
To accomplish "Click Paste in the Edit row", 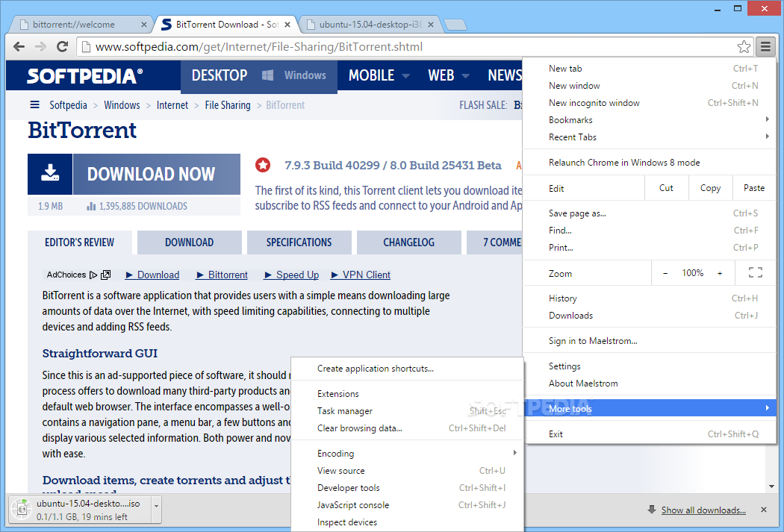I will point(754,188).
